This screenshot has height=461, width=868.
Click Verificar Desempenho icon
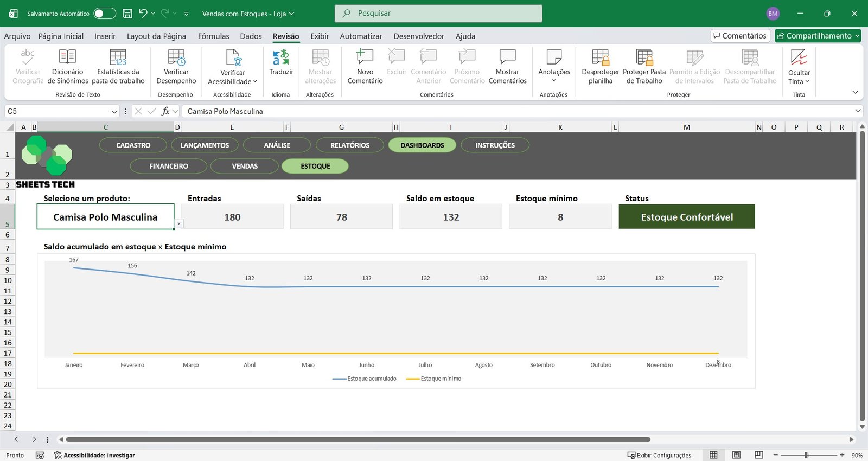[176, 57]
